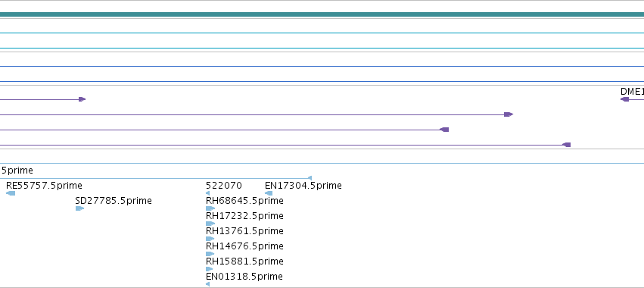This screenshot has height=288, width=644.
Task: Select the 522070 feature label
Action: [x=224, y=186]
